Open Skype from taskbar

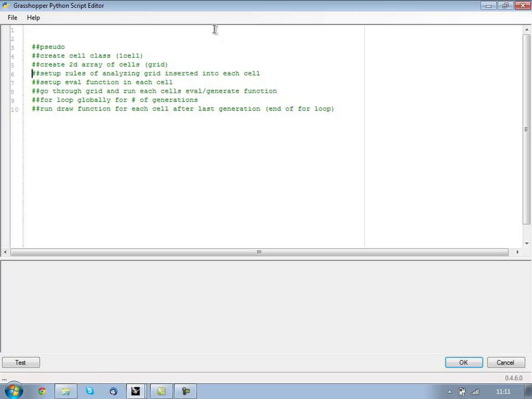[x=90, y=391]
